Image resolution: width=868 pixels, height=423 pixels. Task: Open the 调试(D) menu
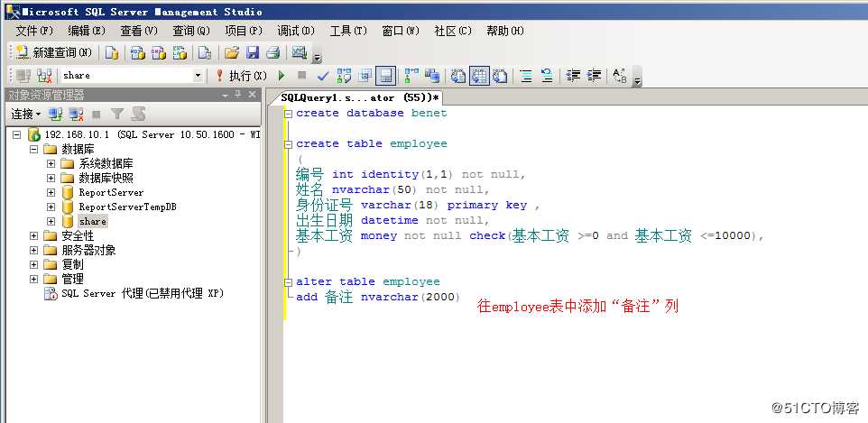[296, 31]
